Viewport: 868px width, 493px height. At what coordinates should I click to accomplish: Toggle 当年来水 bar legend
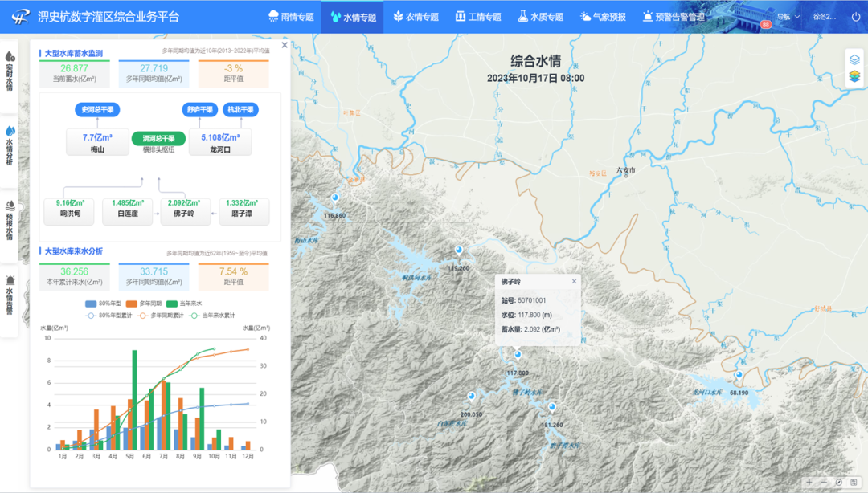pyautogui.click(x=184, y=304)
